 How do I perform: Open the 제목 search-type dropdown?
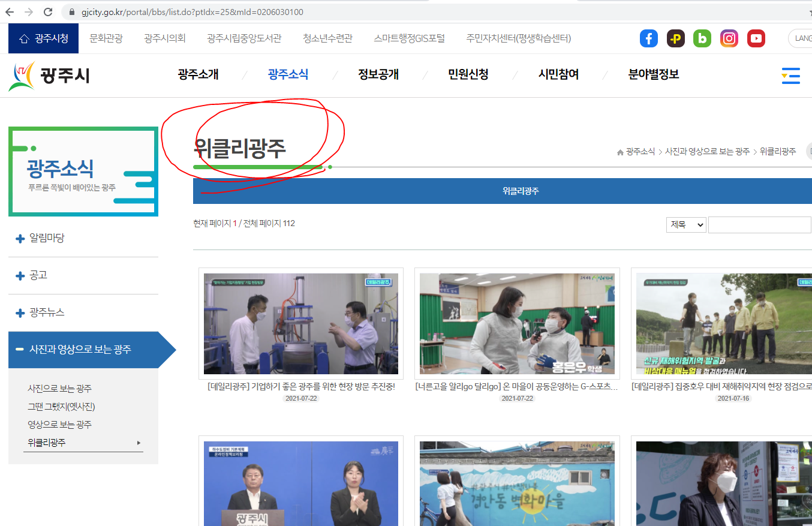686,225
